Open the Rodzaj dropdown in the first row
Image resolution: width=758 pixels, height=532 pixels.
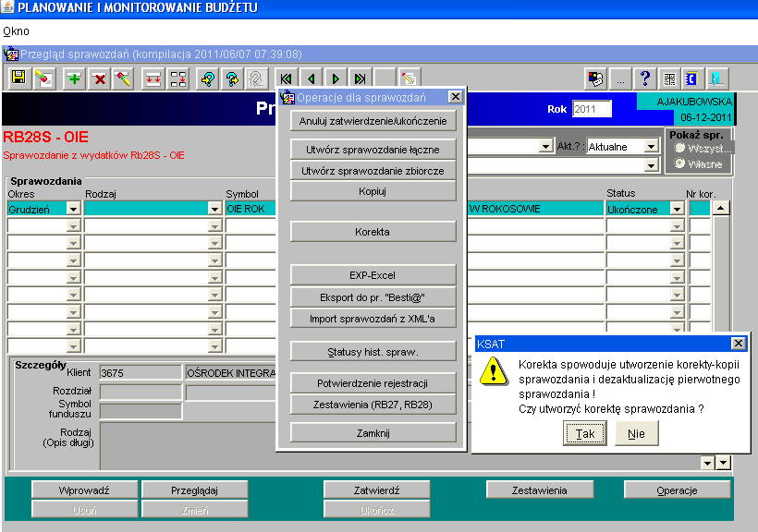pos(215,209)
